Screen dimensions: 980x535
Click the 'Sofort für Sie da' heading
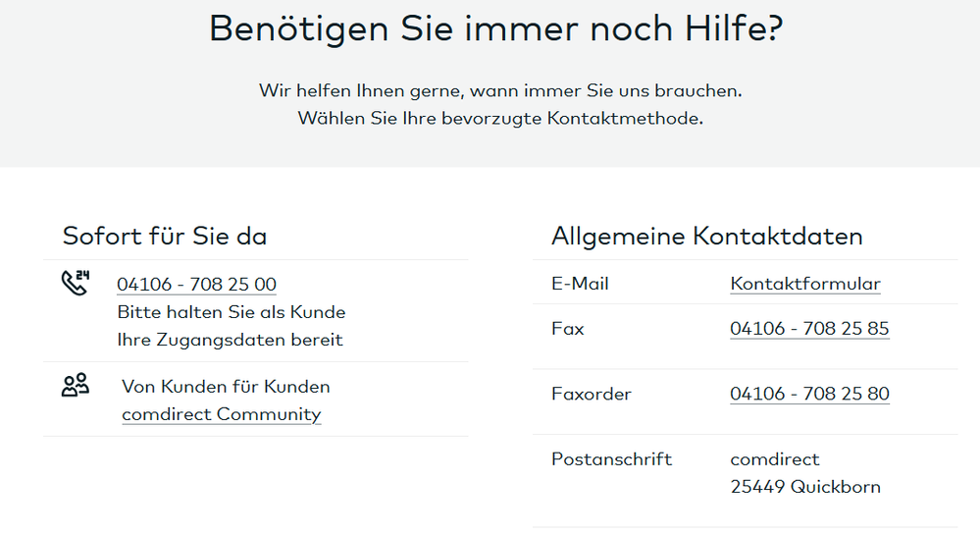point(165,237)
